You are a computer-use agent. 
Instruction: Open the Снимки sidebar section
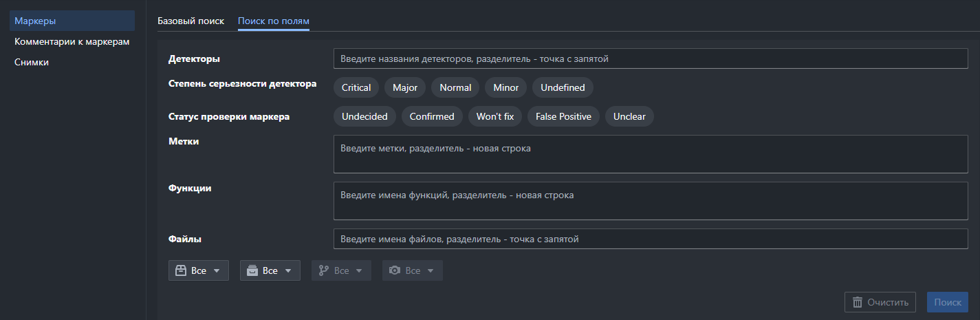(x=32, y=63)
